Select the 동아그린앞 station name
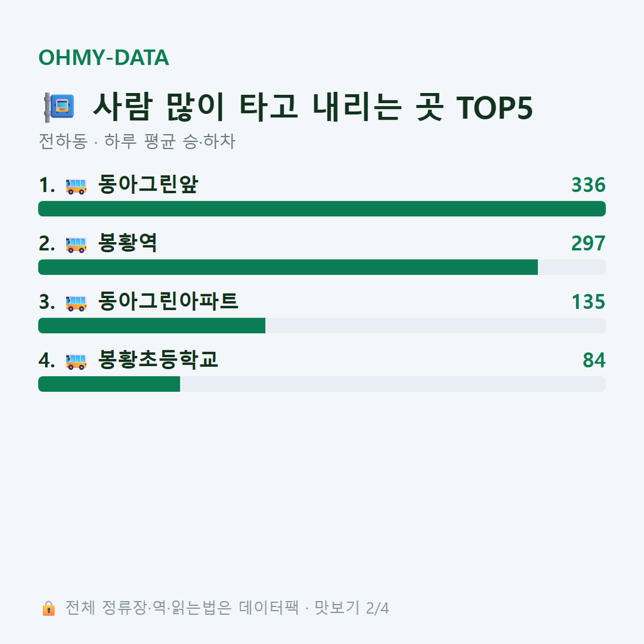Image resolution: width=644 pixels, height=644 pixels. 148,184
